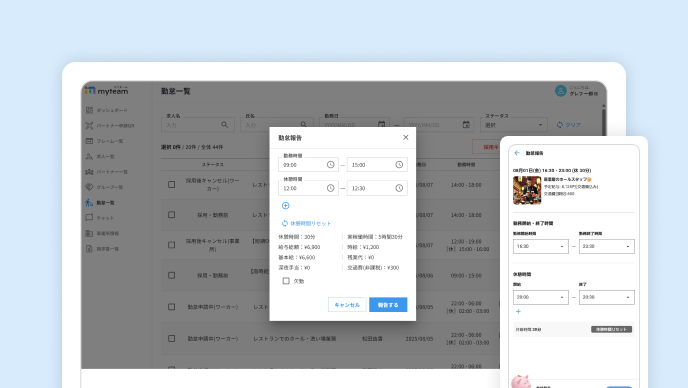The height and width of the screenshot is (388, 688).
Task: Click the 12:30 break end time field
Action: [377, 188]
